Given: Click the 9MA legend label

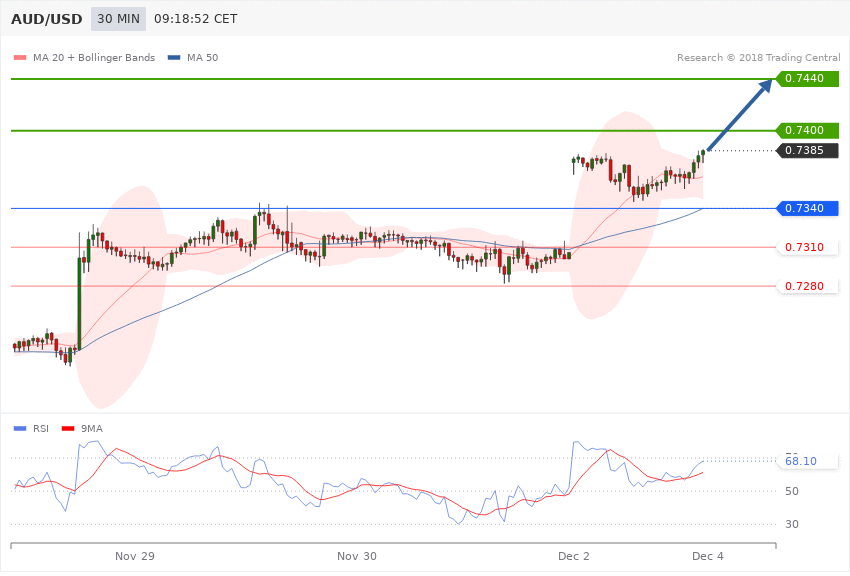Looking at the screenshot, I should click(x=92, y=429).
